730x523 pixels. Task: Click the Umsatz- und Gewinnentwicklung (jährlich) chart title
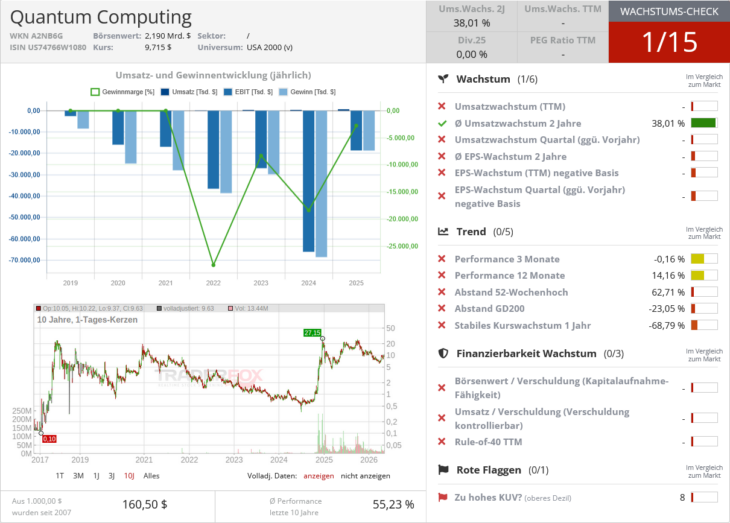tap(213, 75)
